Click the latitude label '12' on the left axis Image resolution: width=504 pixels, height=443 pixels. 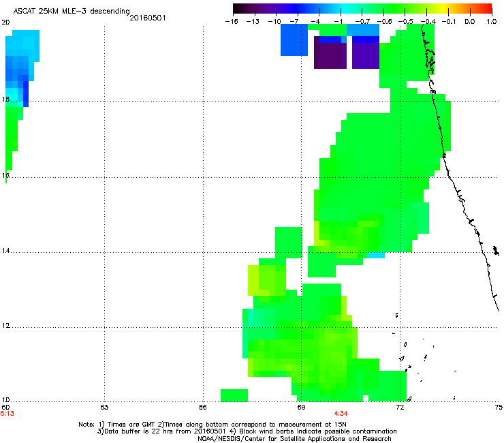pos(5,326)
